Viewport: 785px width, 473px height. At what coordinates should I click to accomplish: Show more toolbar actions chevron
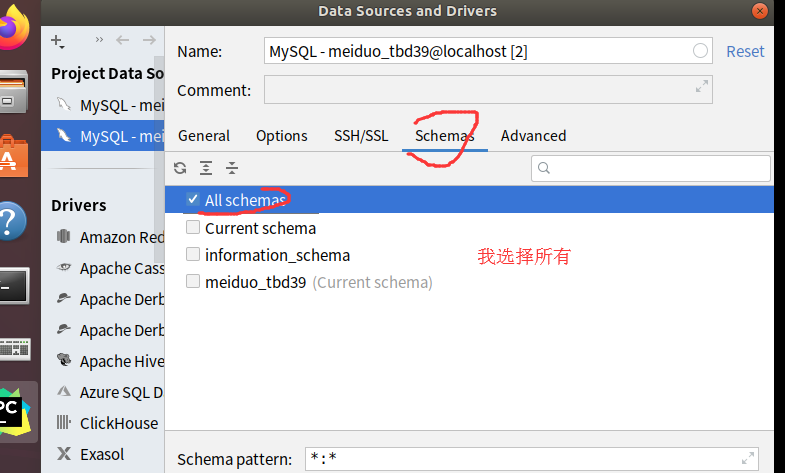(x=99, y=40)
